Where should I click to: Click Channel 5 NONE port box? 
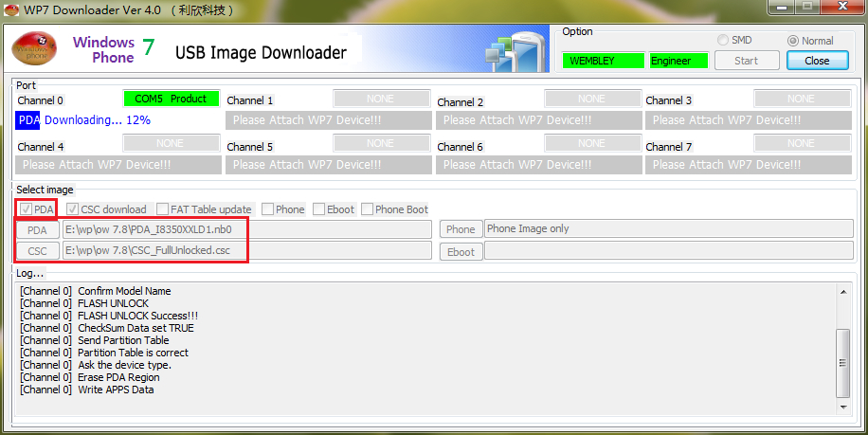[x=382, y=143]
